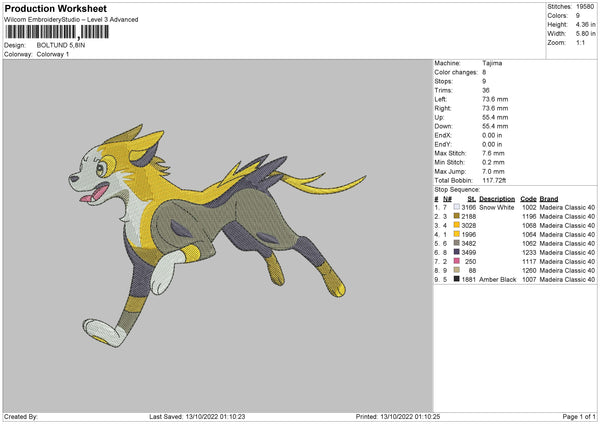Select the Stitches value 19580
600x424 pixels.
(x=585, y=7)
